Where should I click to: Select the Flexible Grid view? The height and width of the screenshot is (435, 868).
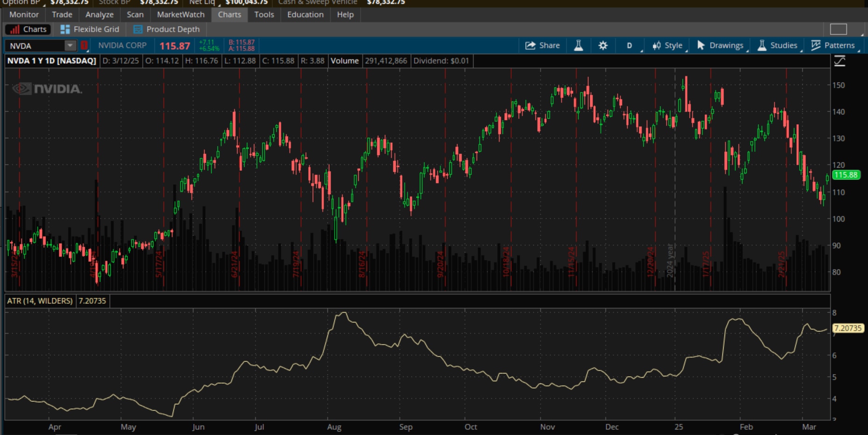(x=90, y=29)
